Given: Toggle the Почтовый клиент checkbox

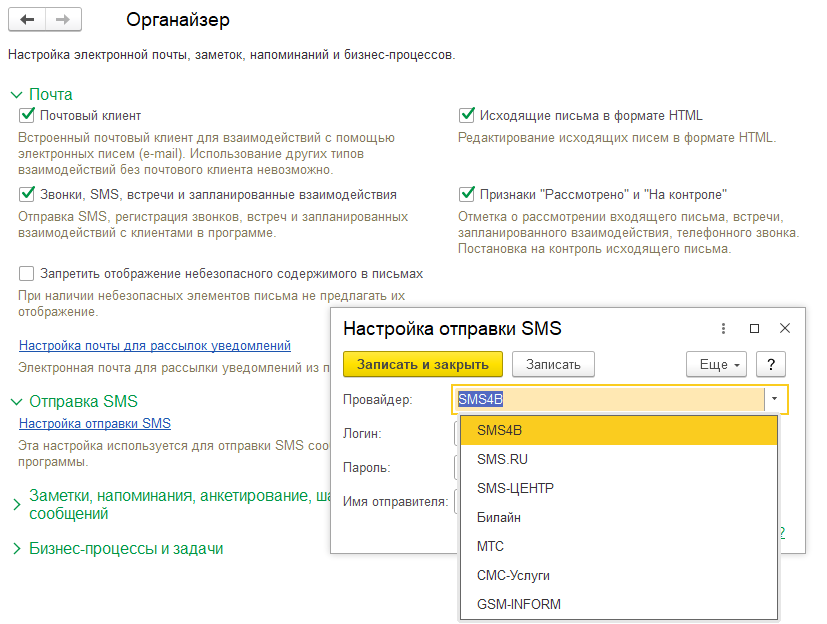Looking at the screenshot, I should tap(27, 115).
